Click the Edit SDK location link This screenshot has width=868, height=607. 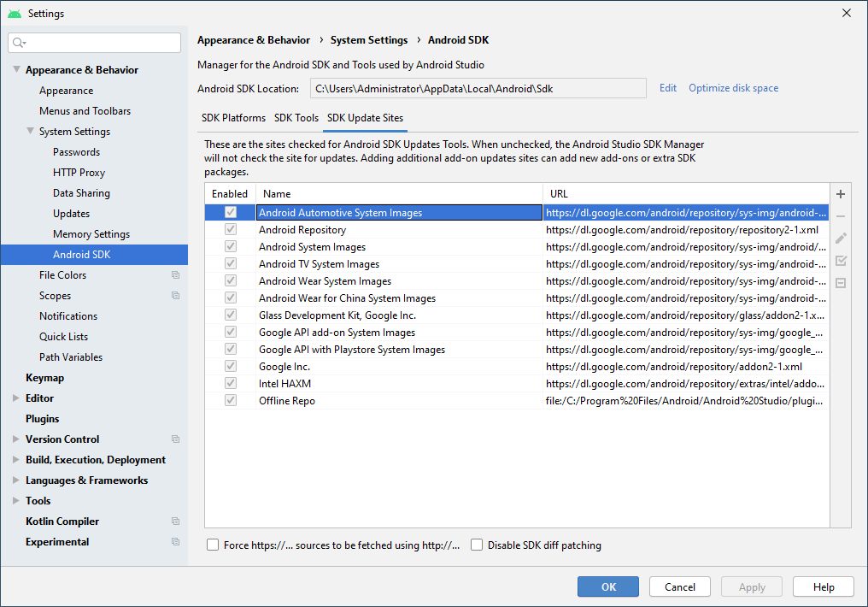[667, 88]
